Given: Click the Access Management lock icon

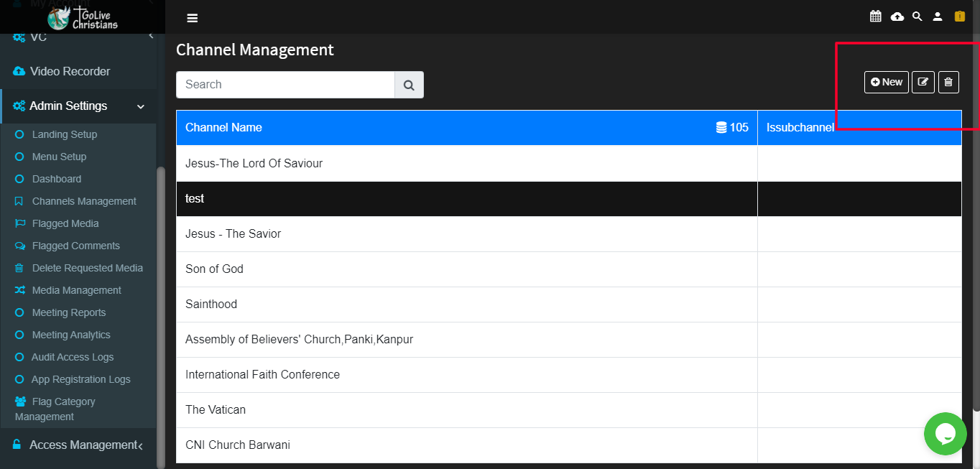Looking at the screenshot, I should (17, 445).
